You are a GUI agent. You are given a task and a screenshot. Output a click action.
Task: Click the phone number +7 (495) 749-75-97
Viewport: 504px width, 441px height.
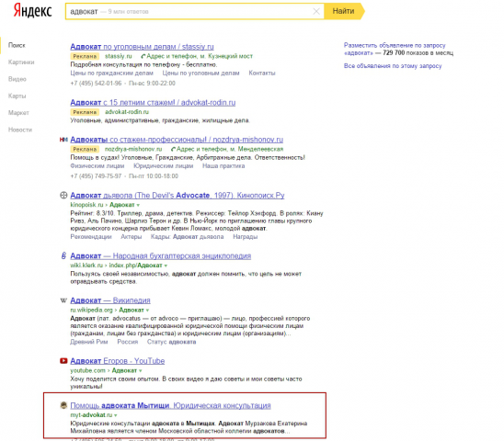coord(96,176)
